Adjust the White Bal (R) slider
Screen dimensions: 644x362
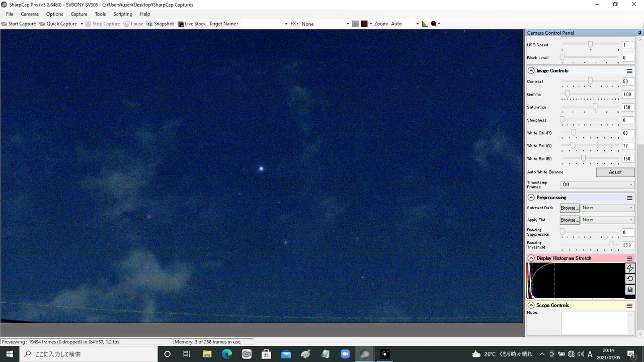pyautogui.click(x=590, y=133)
